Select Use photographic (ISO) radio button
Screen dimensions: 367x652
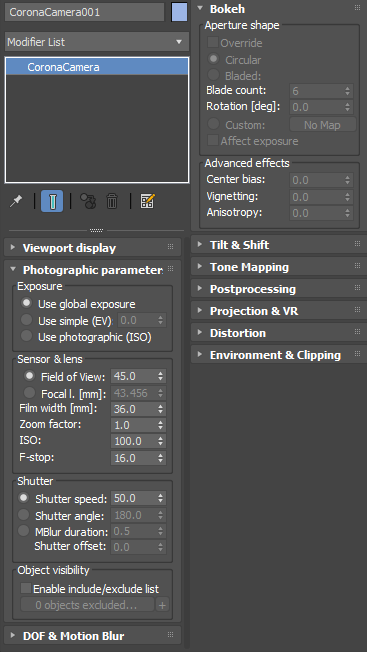(x=27, y=336)
